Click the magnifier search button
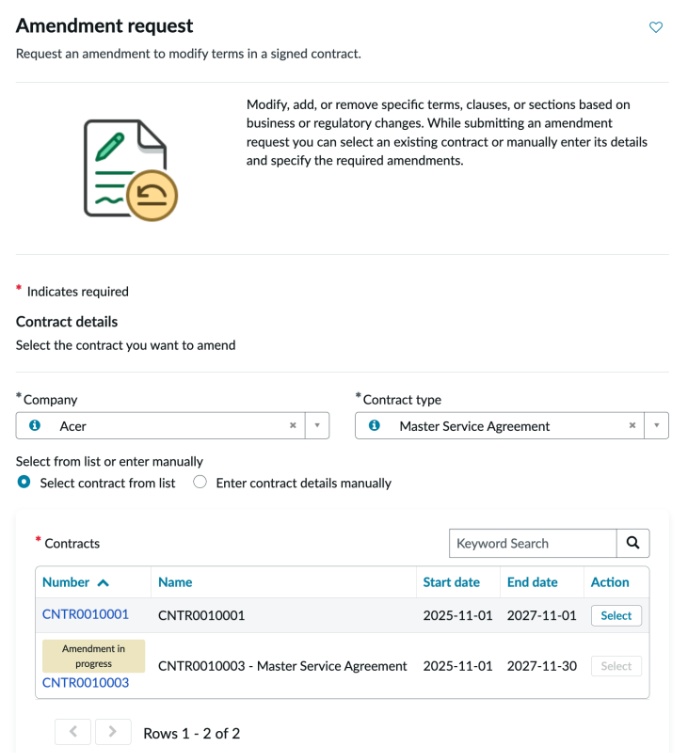The width and height of the screenshot is (688, 754). tap(633, 543)
